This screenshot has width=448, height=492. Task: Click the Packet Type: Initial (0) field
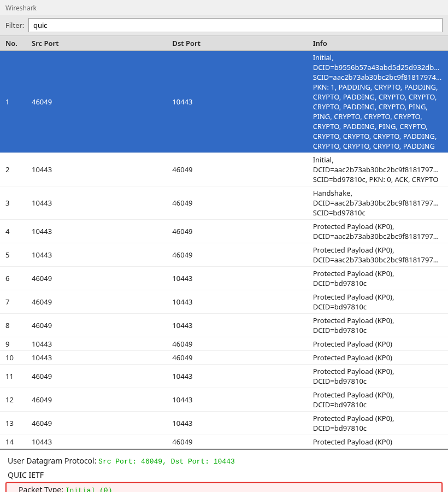click(x=224, y=488)
